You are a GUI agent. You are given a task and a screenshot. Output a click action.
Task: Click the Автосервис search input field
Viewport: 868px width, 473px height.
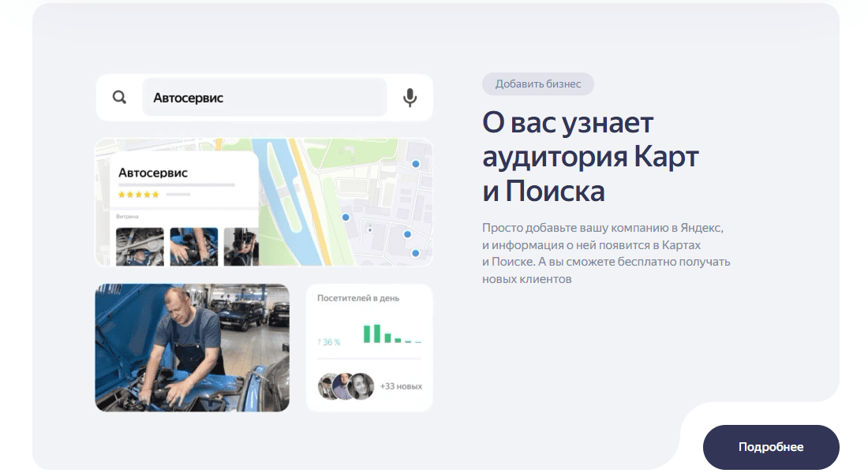point(264,98)
